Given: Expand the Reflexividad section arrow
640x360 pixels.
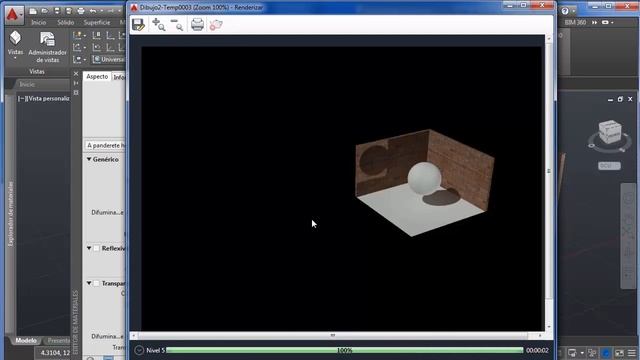Looking at the screenshot, I should (x=89, y=248).
